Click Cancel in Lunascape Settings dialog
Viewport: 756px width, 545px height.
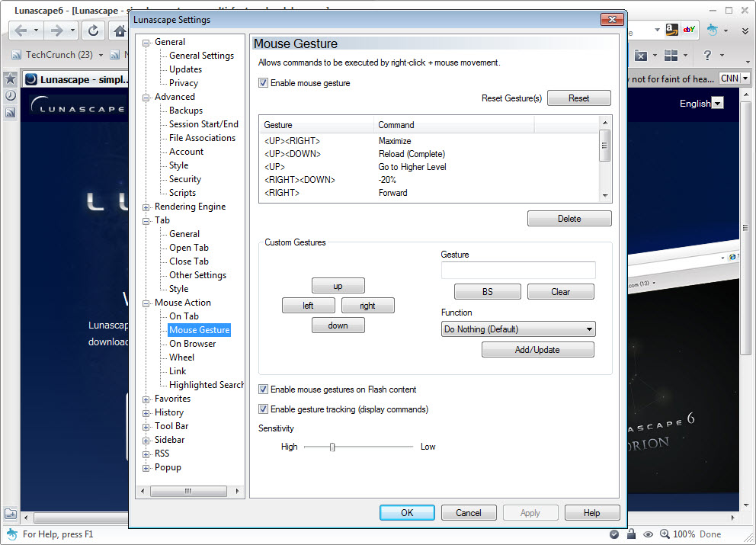(469, 512)
